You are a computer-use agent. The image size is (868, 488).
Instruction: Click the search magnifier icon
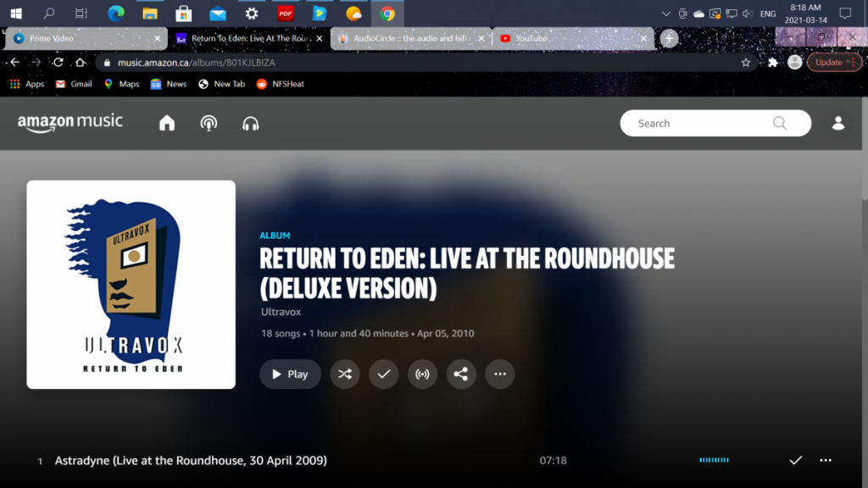coord(780,123)
